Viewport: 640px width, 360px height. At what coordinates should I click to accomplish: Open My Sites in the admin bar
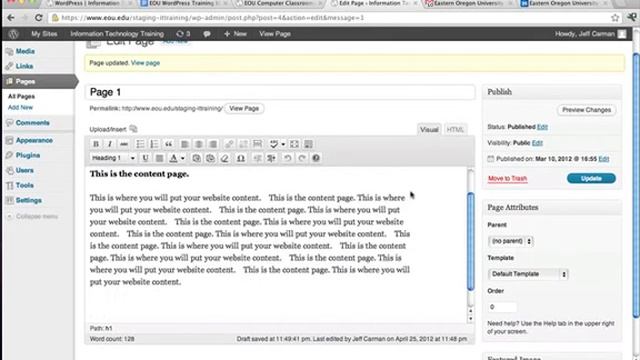(x=44, y=34)
